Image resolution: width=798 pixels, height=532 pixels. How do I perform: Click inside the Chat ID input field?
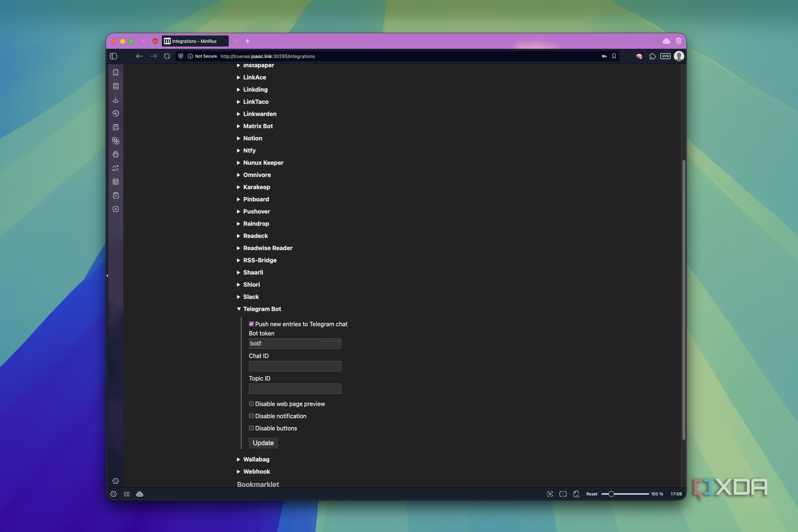[295, 366]
